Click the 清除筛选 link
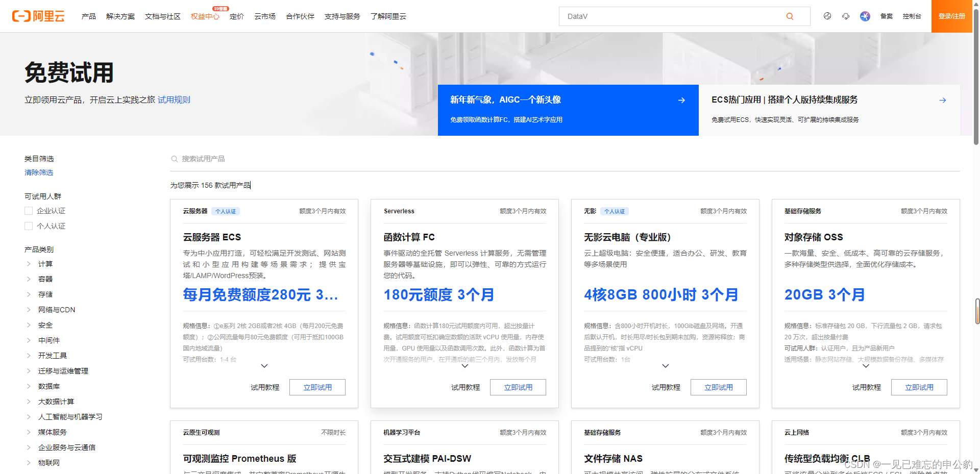 pyautogui.click(x=39, y=172)
